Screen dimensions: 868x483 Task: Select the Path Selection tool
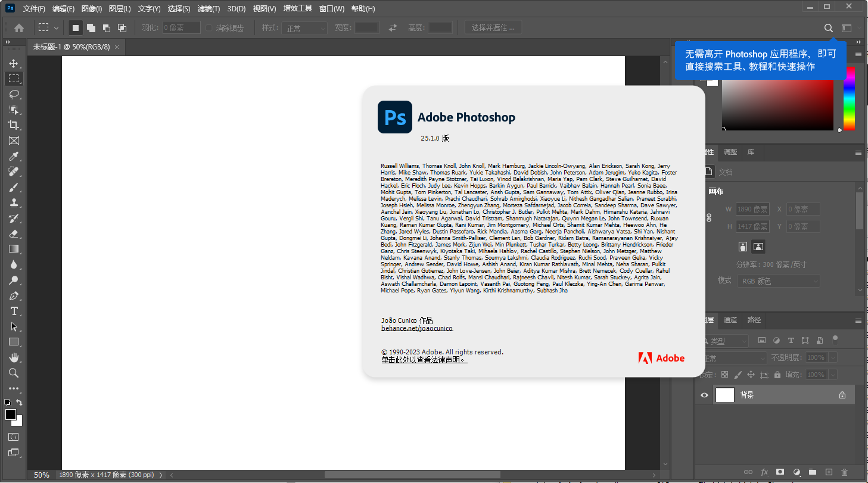click(x=14, y=326)
